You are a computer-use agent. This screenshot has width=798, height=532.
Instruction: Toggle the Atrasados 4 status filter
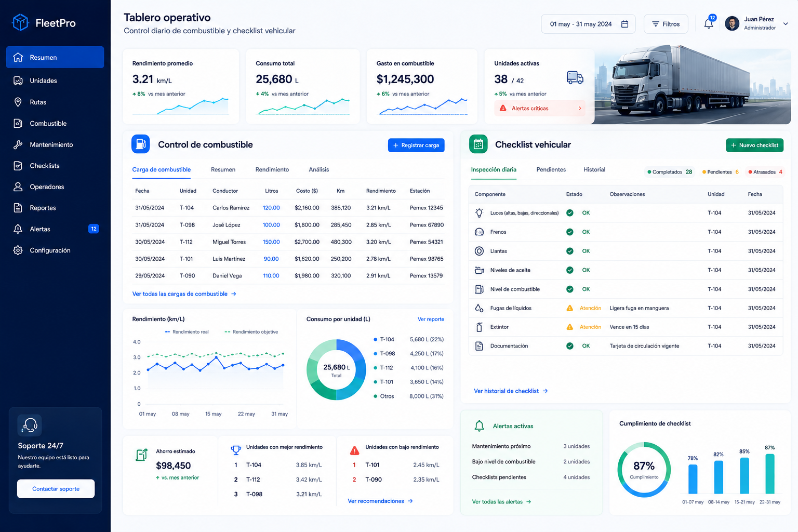pos(765,172)
